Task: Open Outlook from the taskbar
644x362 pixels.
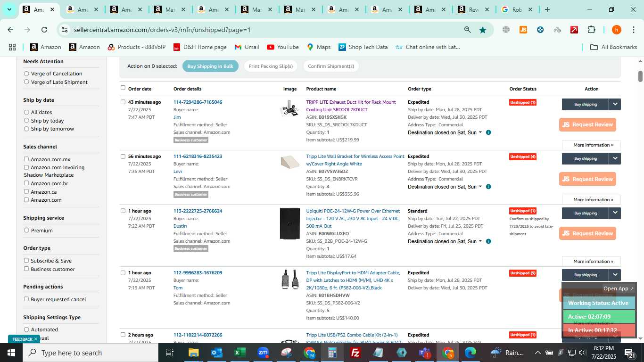Action: (x=217, y=353)
